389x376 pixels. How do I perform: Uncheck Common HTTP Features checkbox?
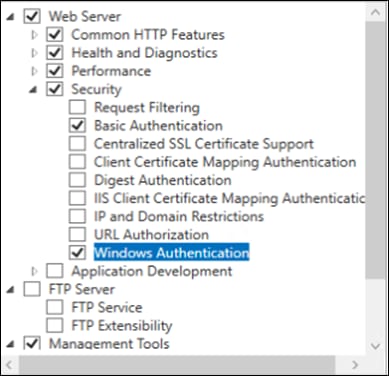[x=55, y=35]
